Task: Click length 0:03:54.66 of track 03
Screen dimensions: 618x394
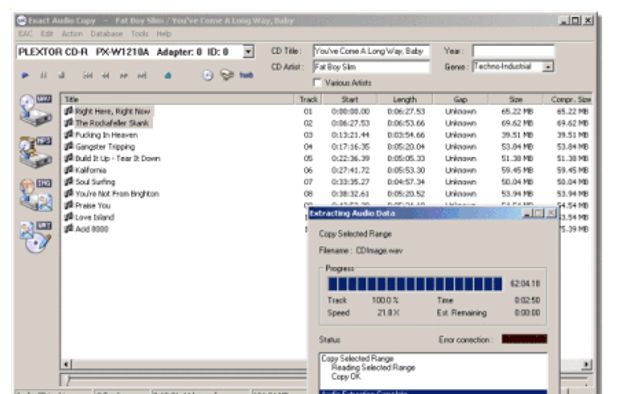Action: click(x=406, y=135)
